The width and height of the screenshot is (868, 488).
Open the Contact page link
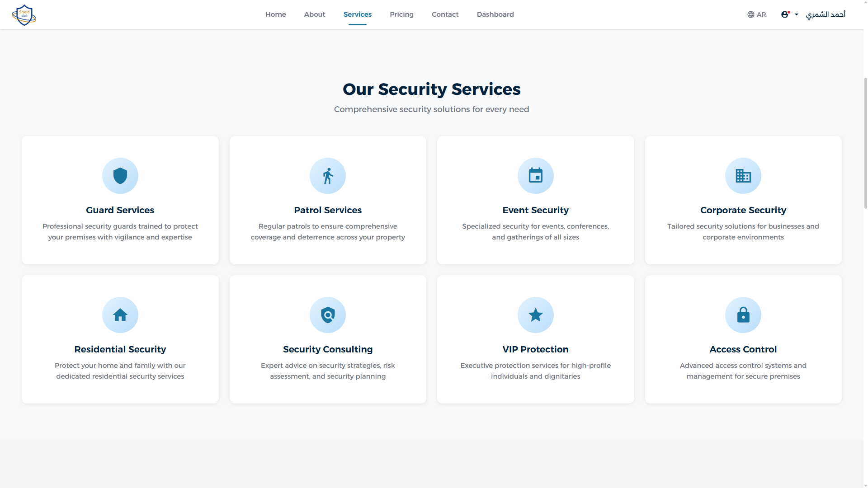coord(445,14)
